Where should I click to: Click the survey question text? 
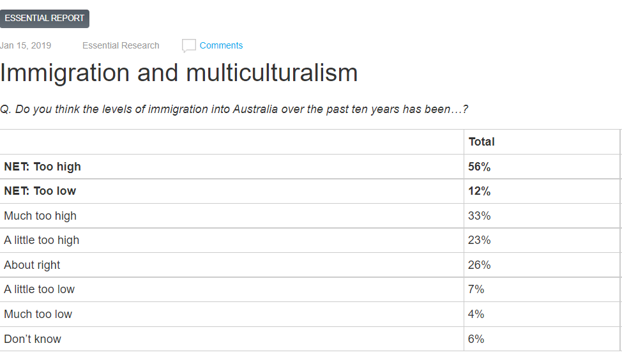[234, 109]
